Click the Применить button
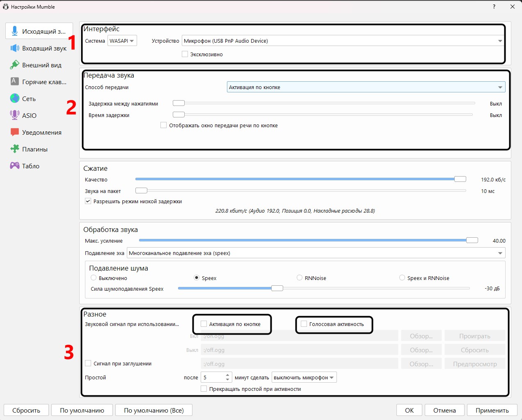 pos(492,410)
